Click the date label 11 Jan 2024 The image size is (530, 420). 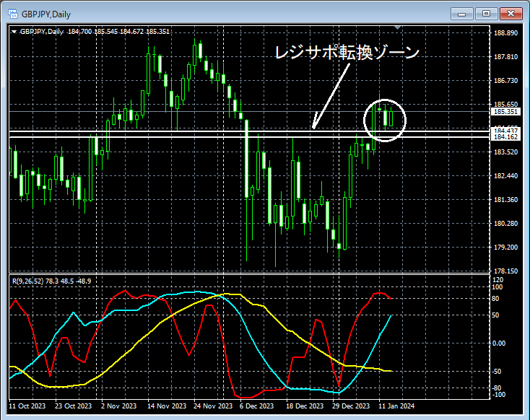point(396,406)
